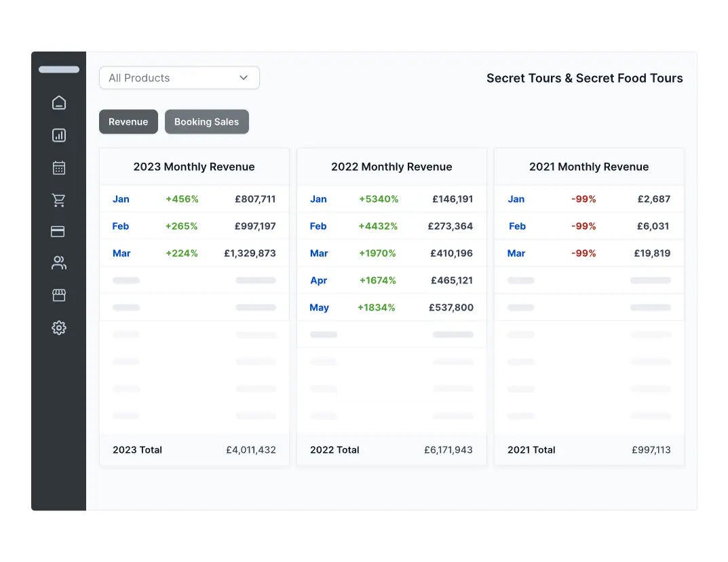Click the 2021 Monthly Revenue heading
The width and height of the screenshot is (728, 562).
[x=589, y=167]
